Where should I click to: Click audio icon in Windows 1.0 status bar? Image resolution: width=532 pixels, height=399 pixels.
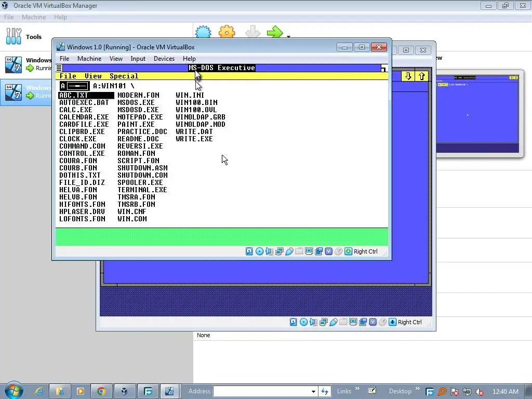(x=269, y=251)
